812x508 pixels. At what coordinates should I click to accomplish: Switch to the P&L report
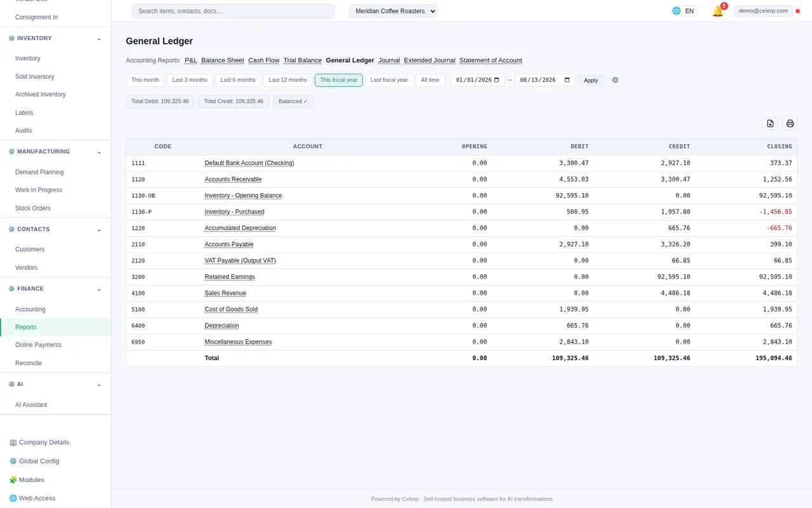click(x=191, y=60)
